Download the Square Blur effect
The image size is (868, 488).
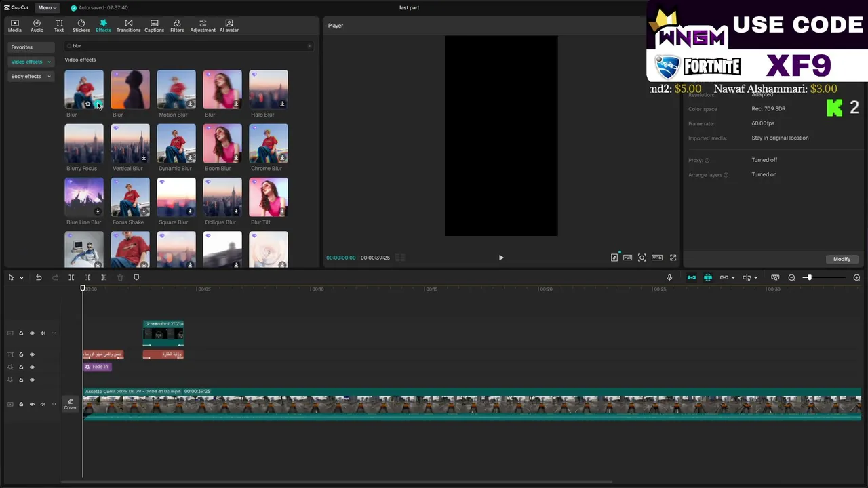[190, 211]
